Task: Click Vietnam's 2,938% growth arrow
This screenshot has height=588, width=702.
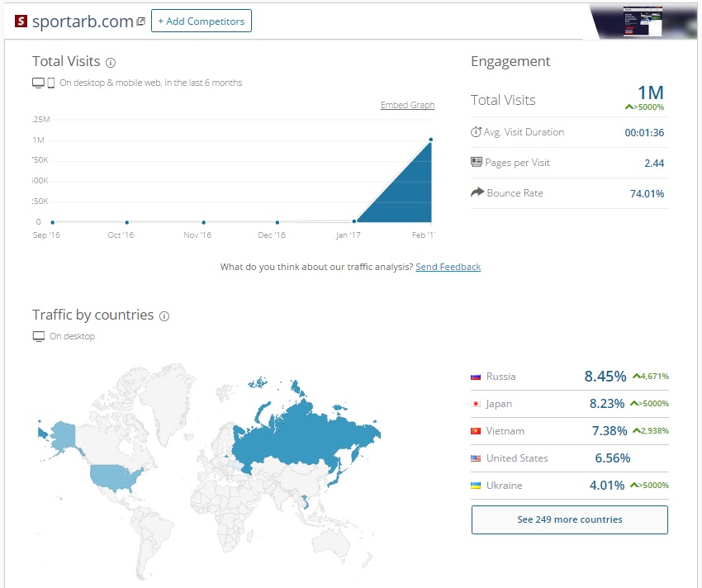Action: [636, 430]
